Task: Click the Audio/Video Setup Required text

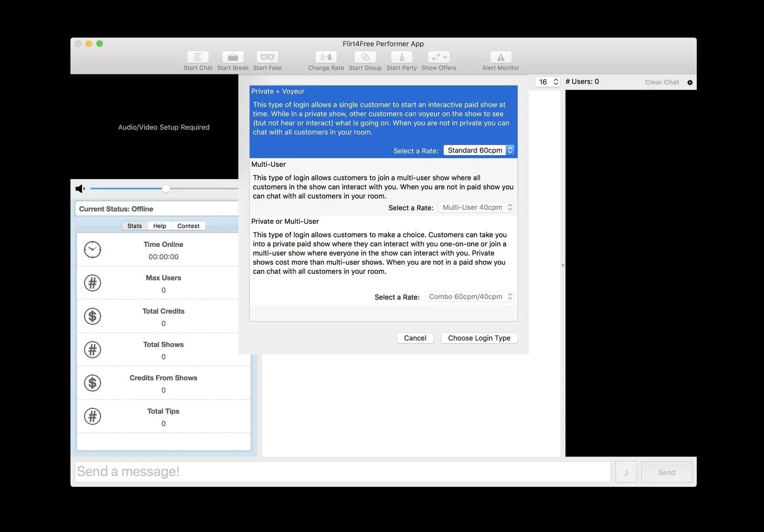Action: (x=163, y=127)
